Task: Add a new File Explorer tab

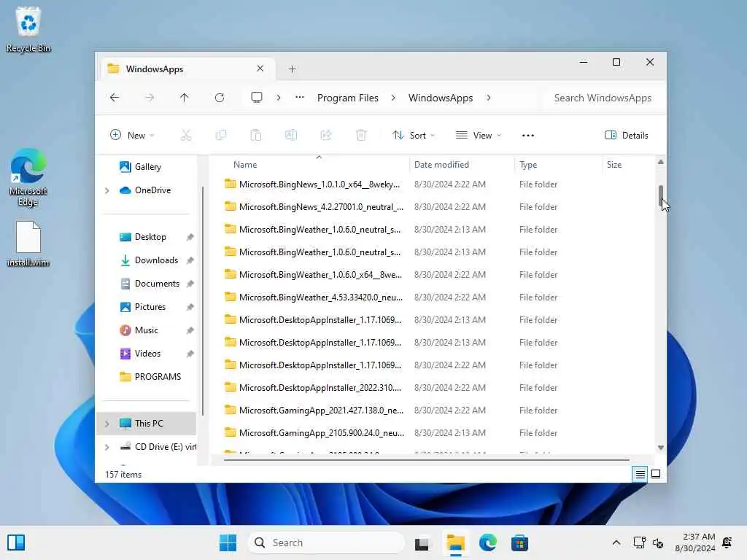Action: pyautogui.click(x=293, y=69)
